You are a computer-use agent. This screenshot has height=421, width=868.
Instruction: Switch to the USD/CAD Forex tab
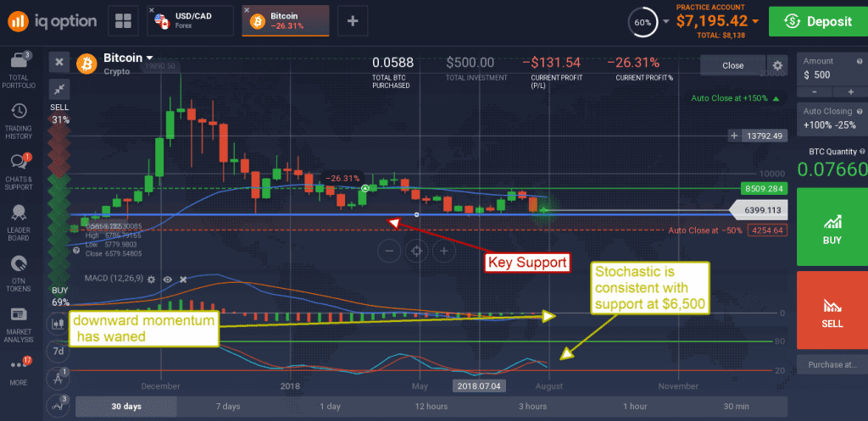click(x=192, y=21)
